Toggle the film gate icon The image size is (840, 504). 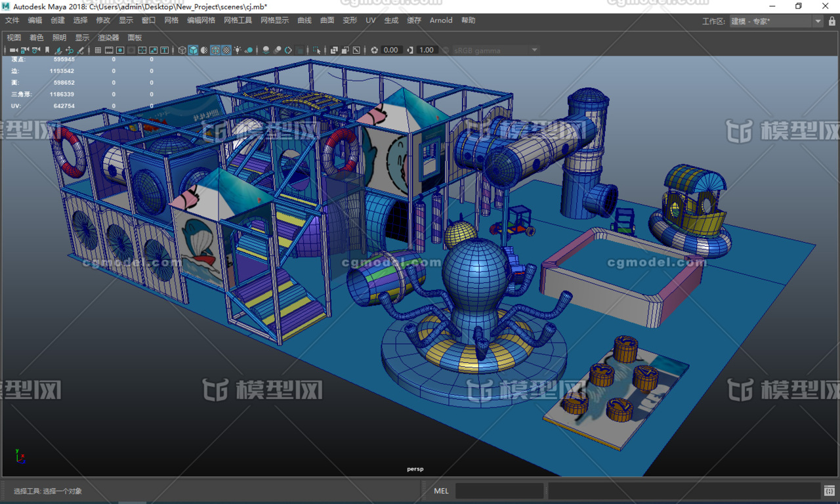tap(109, 50)
